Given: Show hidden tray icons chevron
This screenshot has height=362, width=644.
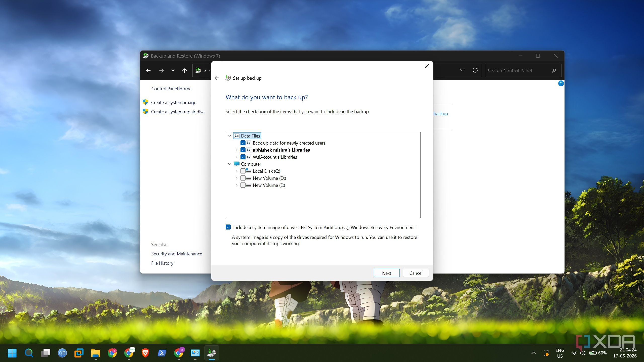Looking at the screenshot, I should [x=533, y=353].
